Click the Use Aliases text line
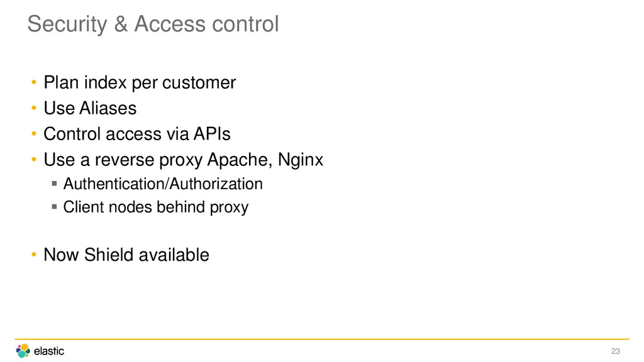This screenshot has height=362, width=644. pos(90,108)
